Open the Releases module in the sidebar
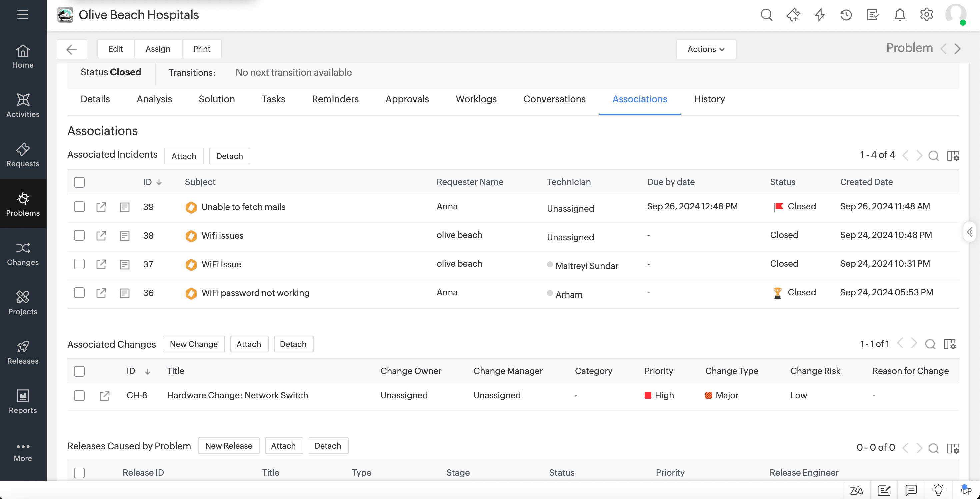980x499 pixels. click(23, 353)
